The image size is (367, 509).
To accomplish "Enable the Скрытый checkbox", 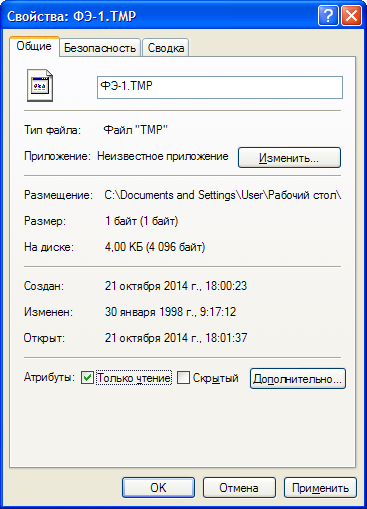I will coord(183,378).
